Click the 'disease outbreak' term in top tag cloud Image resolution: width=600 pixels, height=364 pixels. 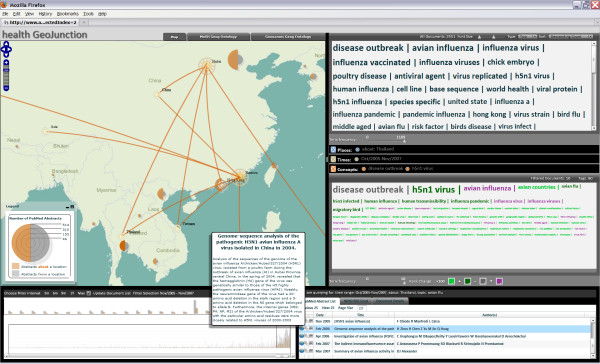[368, 48]
